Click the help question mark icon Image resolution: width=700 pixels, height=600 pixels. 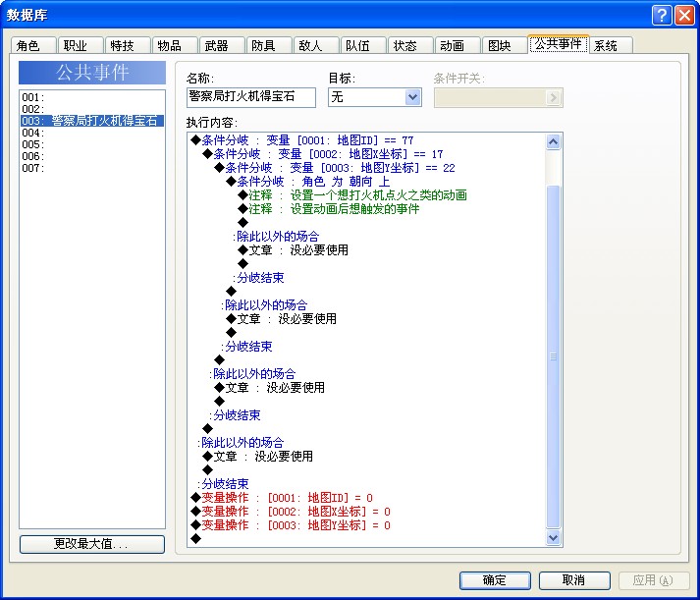coord(662,15)
